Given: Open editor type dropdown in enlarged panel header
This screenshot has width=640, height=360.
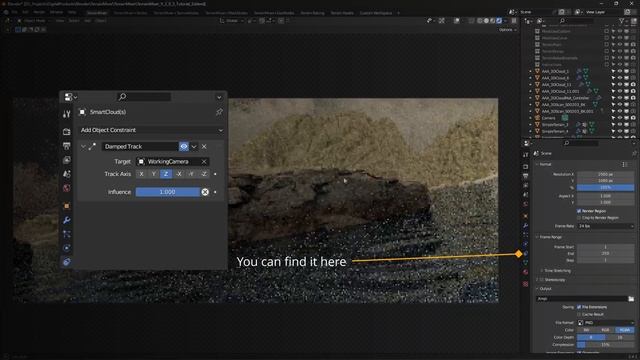Looking at the screenshot, I should (x=70, y=97).
